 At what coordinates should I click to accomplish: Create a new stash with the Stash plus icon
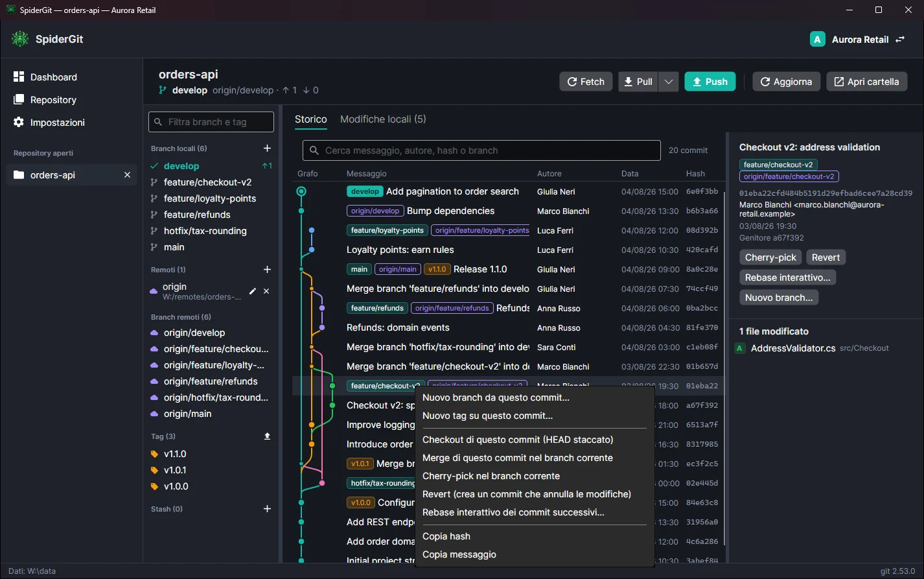point(267,509)
